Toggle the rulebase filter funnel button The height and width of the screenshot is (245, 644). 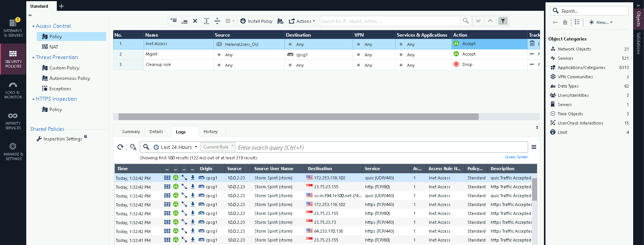pos(503,21)
